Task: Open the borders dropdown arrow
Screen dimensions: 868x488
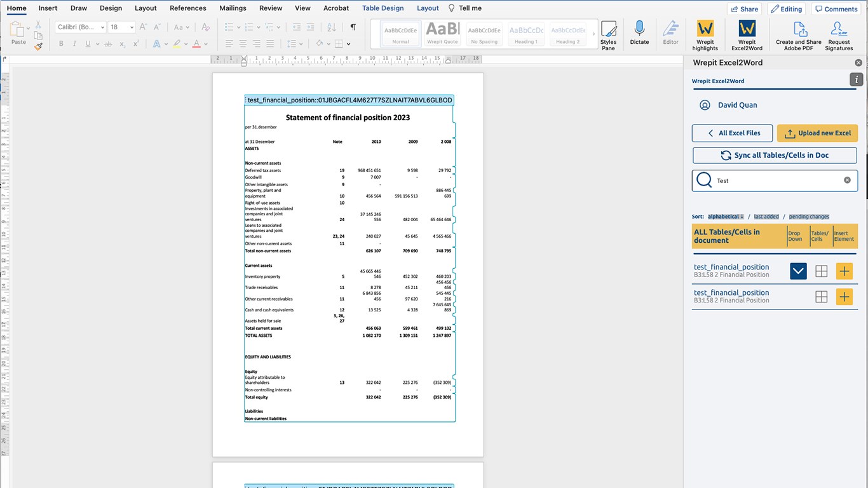Action: (348, 44)
